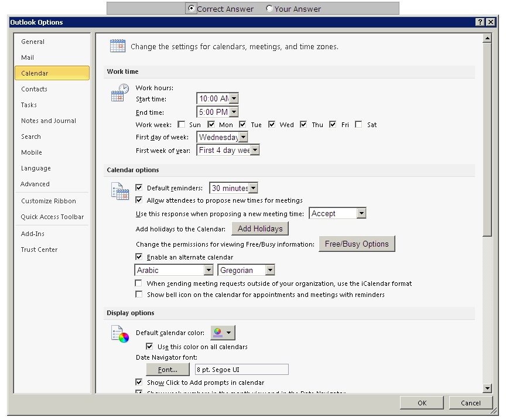
Task: Open the Customize Ribbon category
Action: coord(52,201)
